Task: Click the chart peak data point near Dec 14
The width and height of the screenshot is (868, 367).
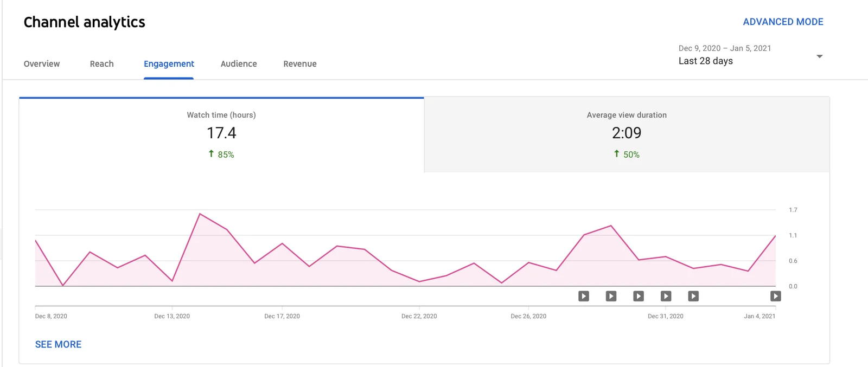Action: pos(200,214)
